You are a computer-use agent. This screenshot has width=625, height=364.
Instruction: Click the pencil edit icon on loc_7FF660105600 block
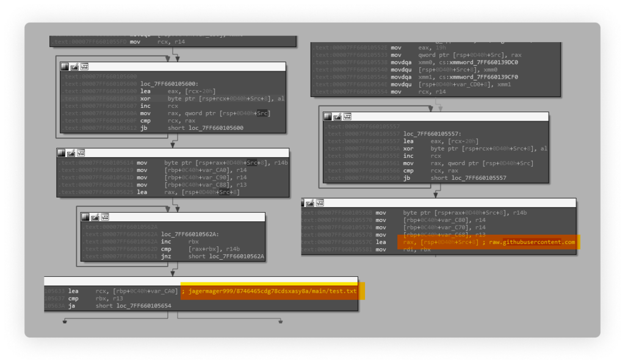click(74, 66)
